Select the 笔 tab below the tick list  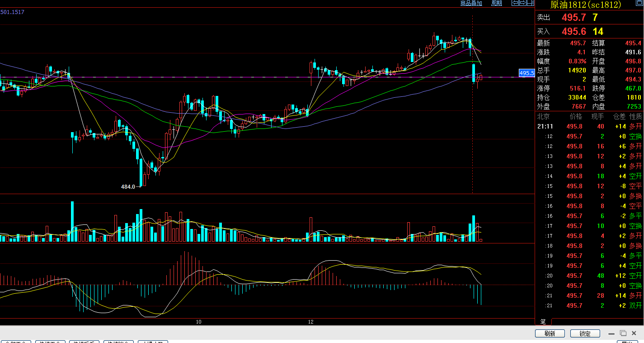point(543,322)
